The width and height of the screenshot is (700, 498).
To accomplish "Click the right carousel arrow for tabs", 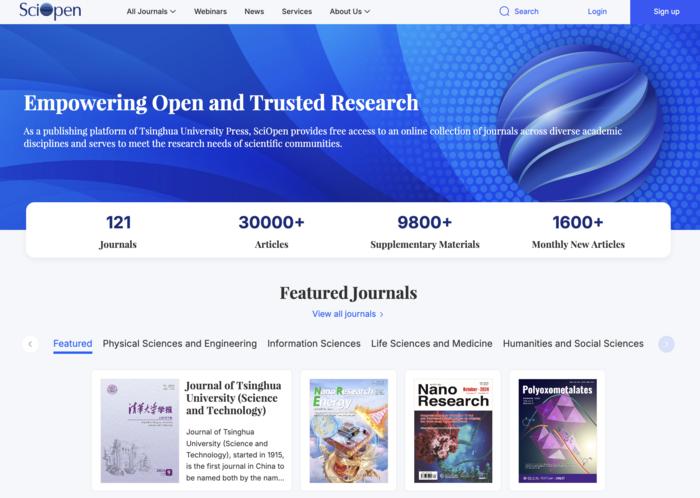I will (666, 344).
